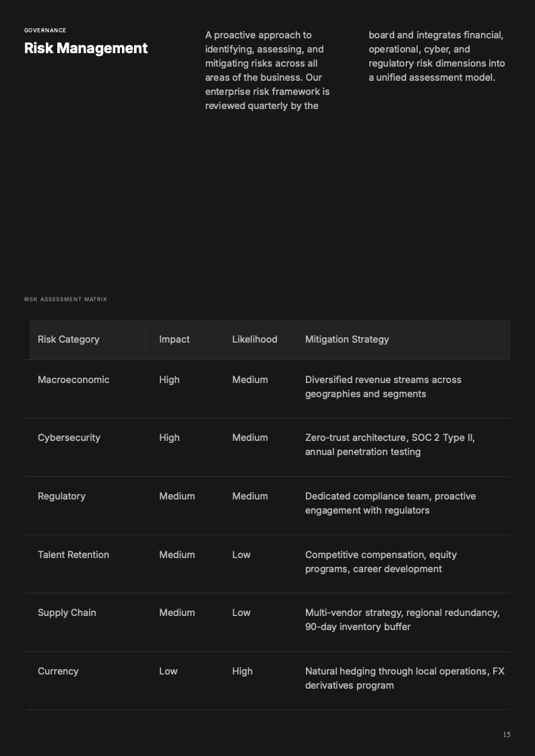This screenshot has width=535, height=756.
Task: Click the Cybersecurity row label
Action: point(69,438)
